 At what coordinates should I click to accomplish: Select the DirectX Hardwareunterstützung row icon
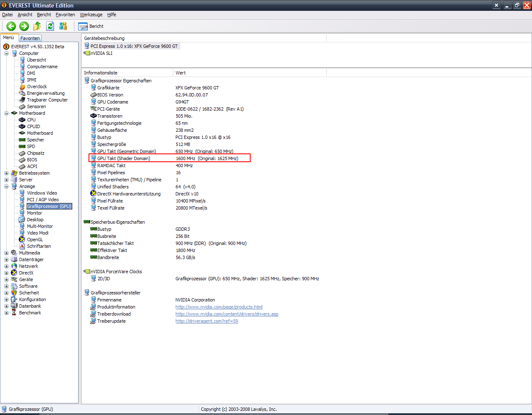pos(94,194)
